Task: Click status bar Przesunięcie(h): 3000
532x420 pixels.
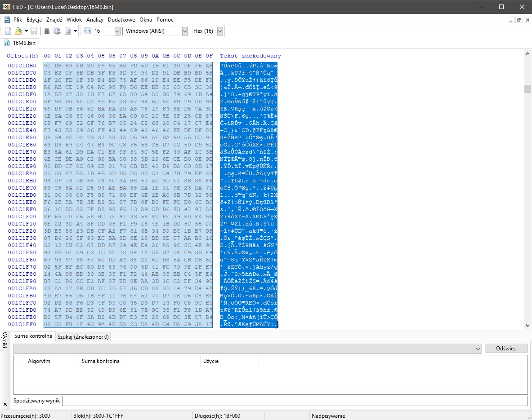Action: click(x=26, y=416)
